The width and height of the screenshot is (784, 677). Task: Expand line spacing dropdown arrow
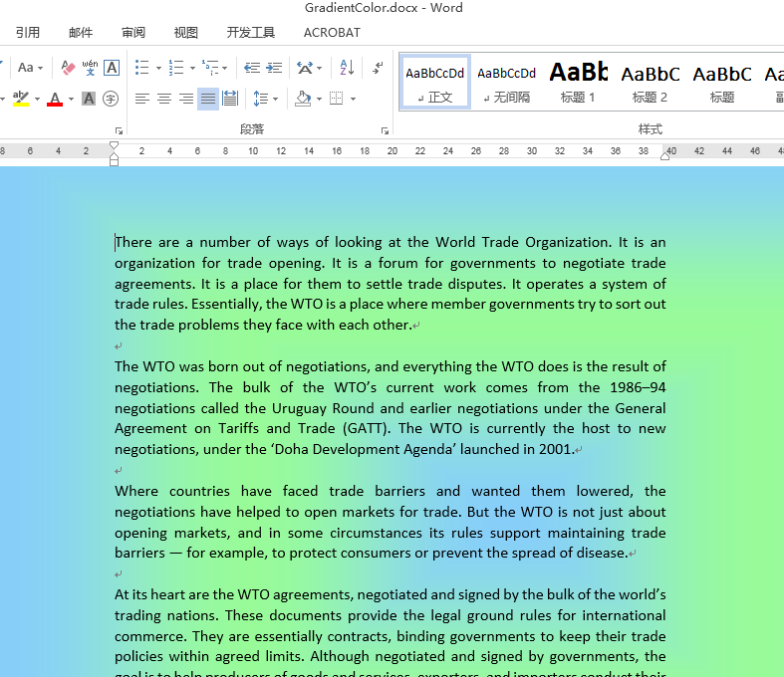pos(276,99)
